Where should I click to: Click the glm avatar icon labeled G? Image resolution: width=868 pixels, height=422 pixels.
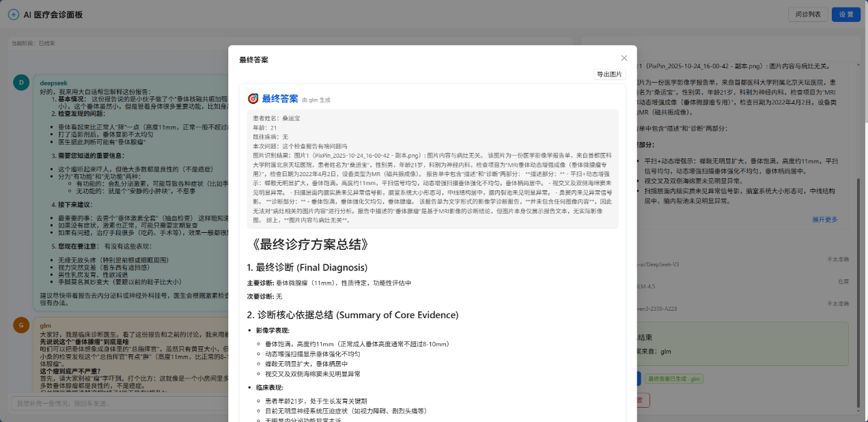click(21, 326)
